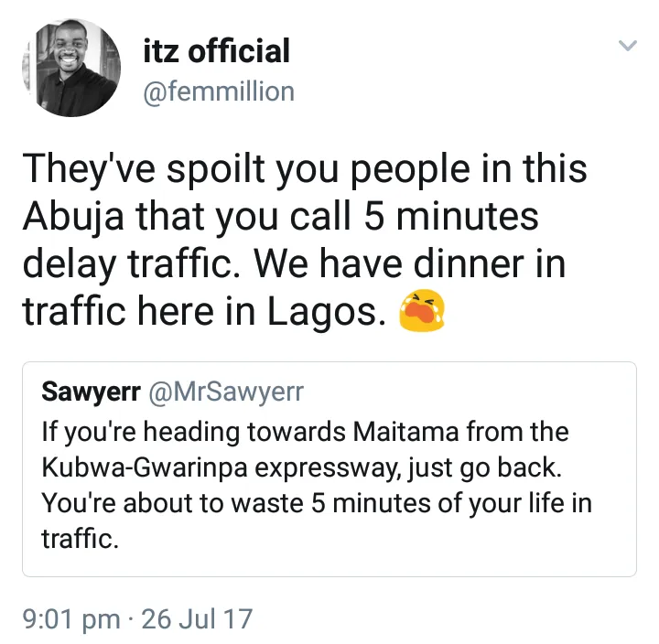
Task: Click the @femmillion handle
Action: pos(220,91)
